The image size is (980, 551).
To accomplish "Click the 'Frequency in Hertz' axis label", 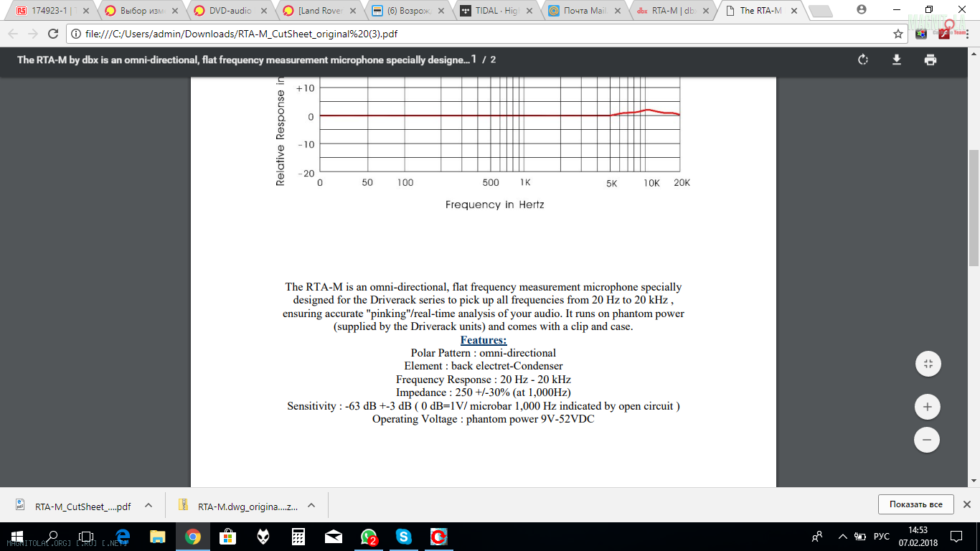I will tap(494, 204).
